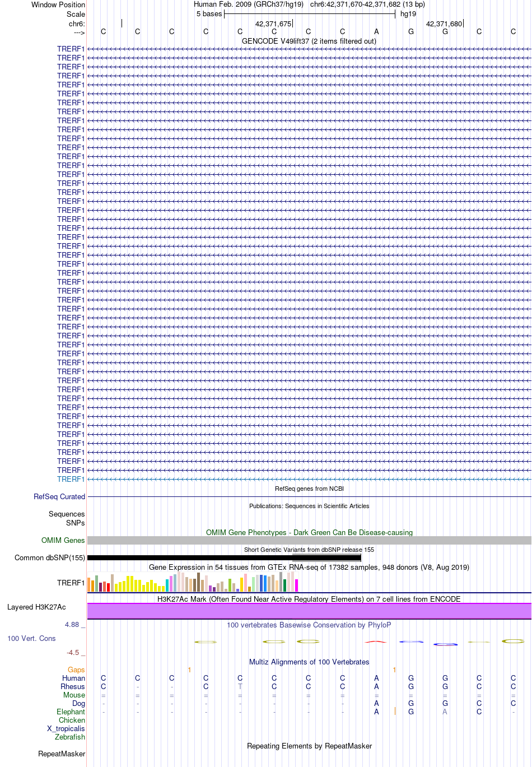Click the gray OMIM Genes bar
Screen dimensions: 532x767
tap(309, 540)
